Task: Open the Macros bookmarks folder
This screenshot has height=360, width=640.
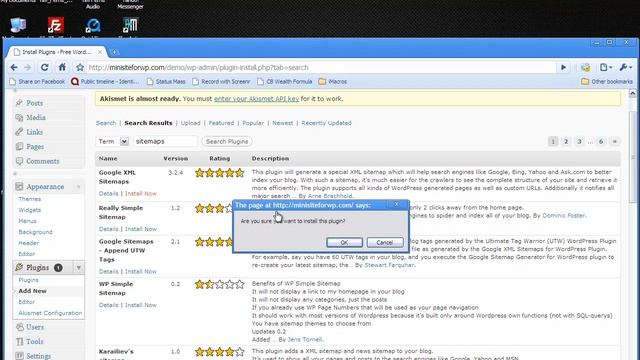Action: point(333,82)
